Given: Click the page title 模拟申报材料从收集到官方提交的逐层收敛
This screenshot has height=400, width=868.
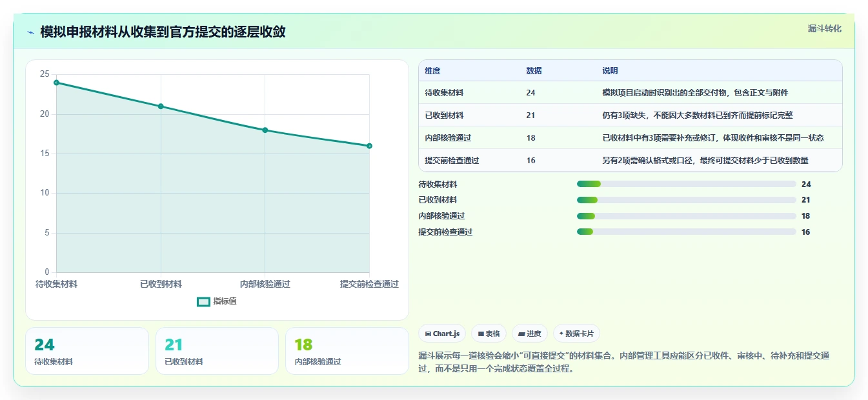Looking at the screenshot, I should pyautogui.click(x=163, y=32).
